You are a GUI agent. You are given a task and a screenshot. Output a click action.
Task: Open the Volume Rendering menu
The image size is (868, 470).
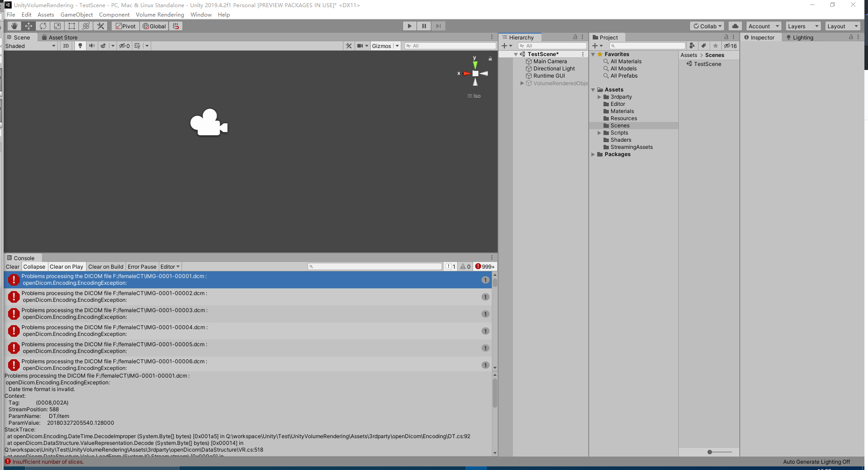coord(160,14)
